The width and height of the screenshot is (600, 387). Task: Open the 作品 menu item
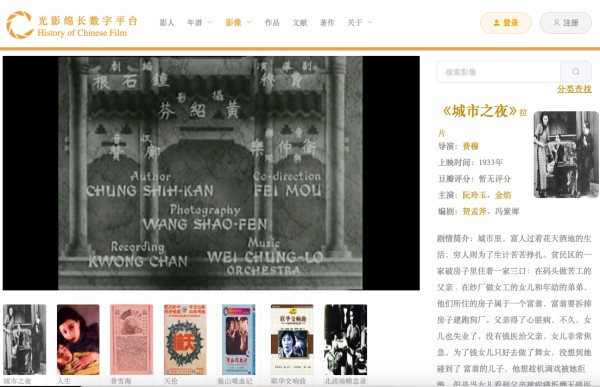coord(272,23)
